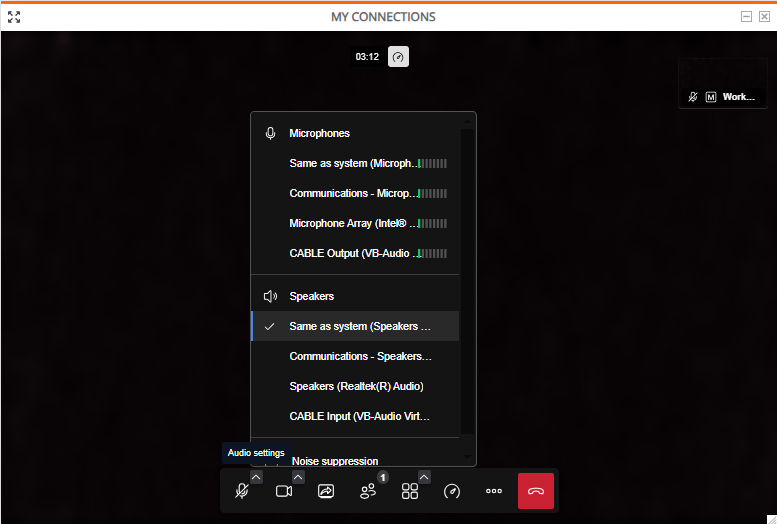Screen dimensions: 777x524
Task: Select Same as system microphone
Action: [355, 163]
